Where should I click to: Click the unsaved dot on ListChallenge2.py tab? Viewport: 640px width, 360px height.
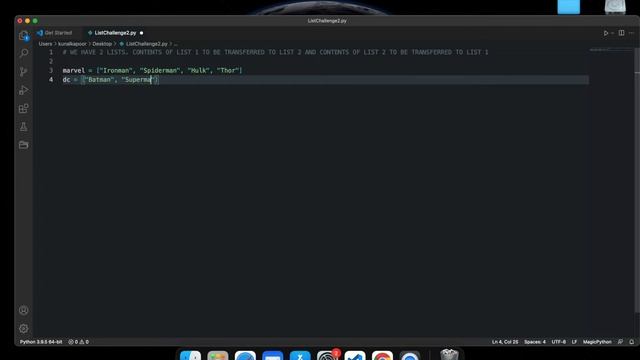point(141,33)
